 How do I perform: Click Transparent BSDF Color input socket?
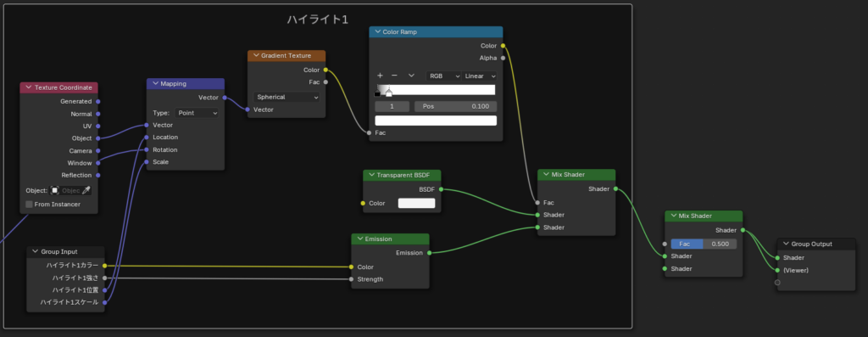click(363, 204)
